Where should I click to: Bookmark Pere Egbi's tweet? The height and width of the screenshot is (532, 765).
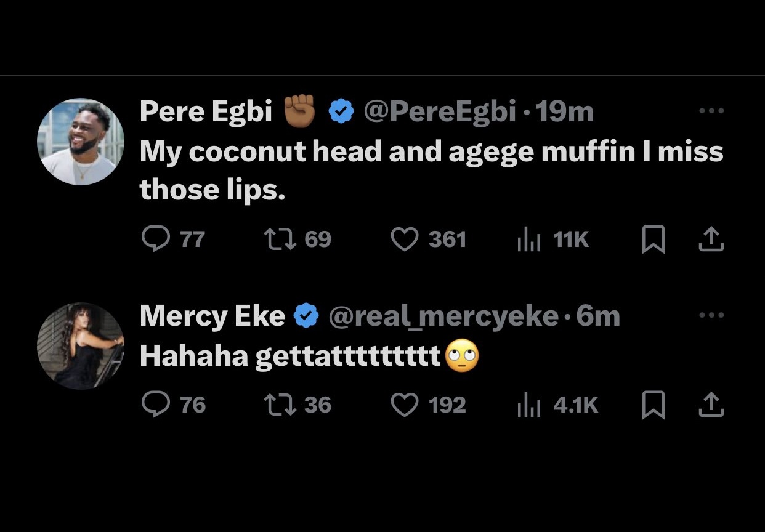coord(653,240)
